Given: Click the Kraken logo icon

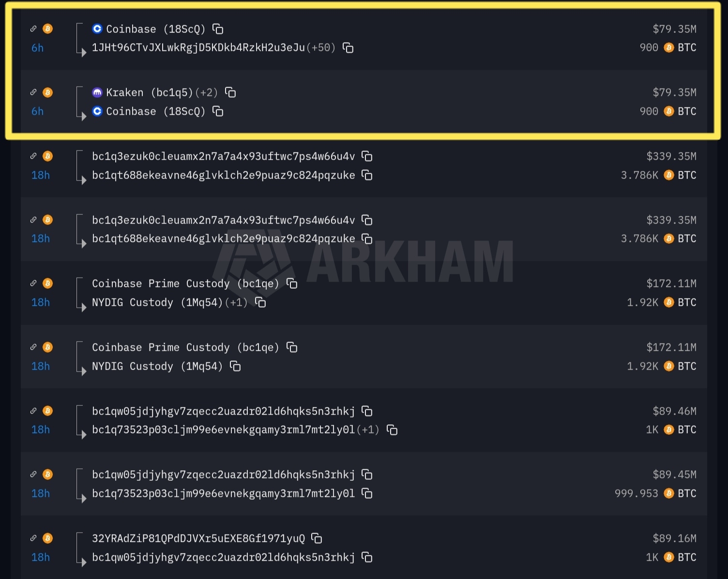Looking at the screenshot, I should click(97, 92).
